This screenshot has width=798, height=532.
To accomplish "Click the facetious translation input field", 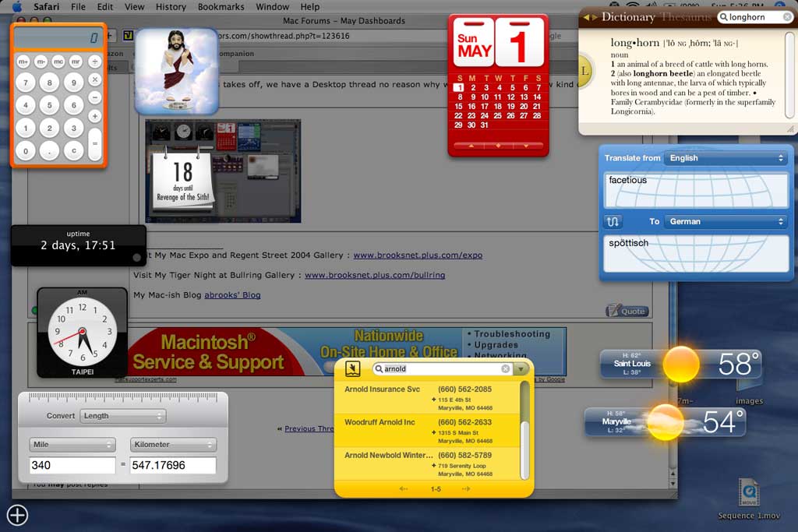I will 696,190.
